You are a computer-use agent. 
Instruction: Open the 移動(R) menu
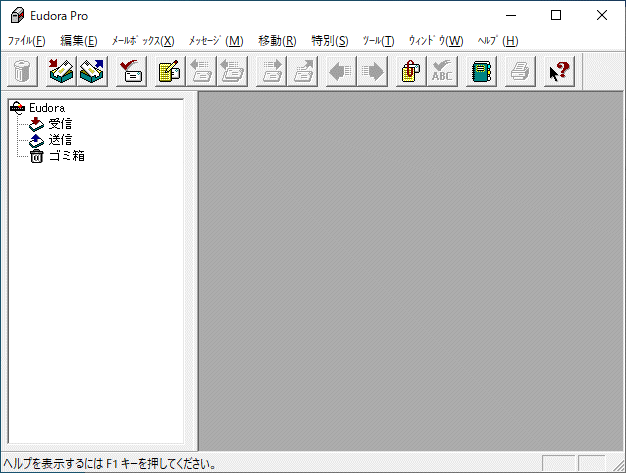point(277,41)
